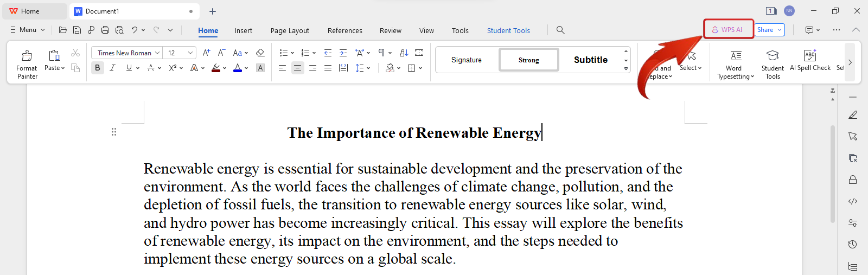Image resolution: width=868 pixels, height=275 pixels.
Task: Open AI Spell Check
Action: 810,60
